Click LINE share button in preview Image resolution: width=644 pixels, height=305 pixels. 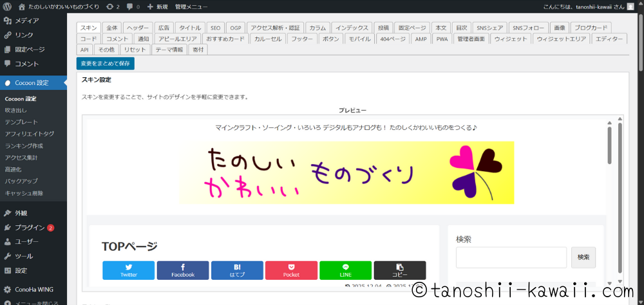pyautogui.click(x=345, y=270)
